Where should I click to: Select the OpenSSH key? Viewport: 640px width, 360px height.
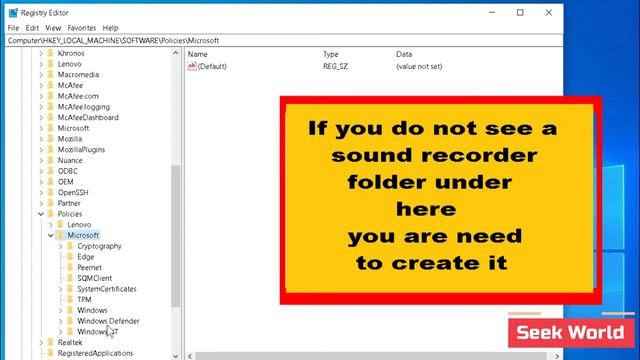(x=73, y=192)
